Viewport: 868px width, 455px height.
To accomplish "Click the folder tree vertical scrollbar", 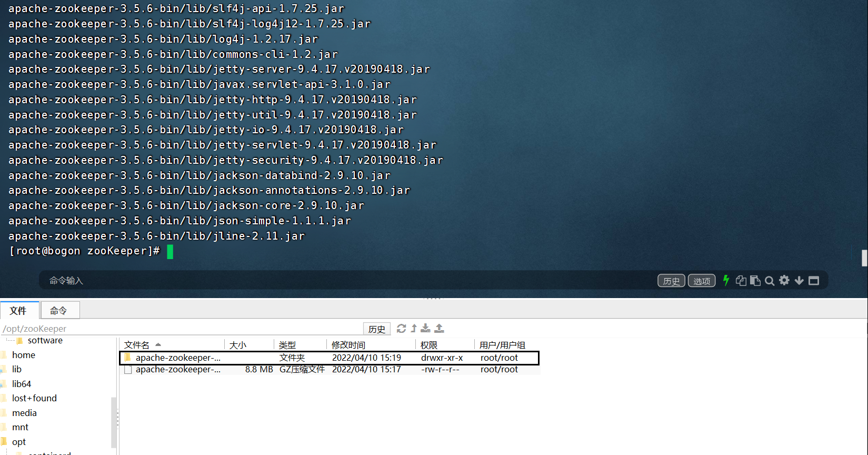I will [113, 421].
